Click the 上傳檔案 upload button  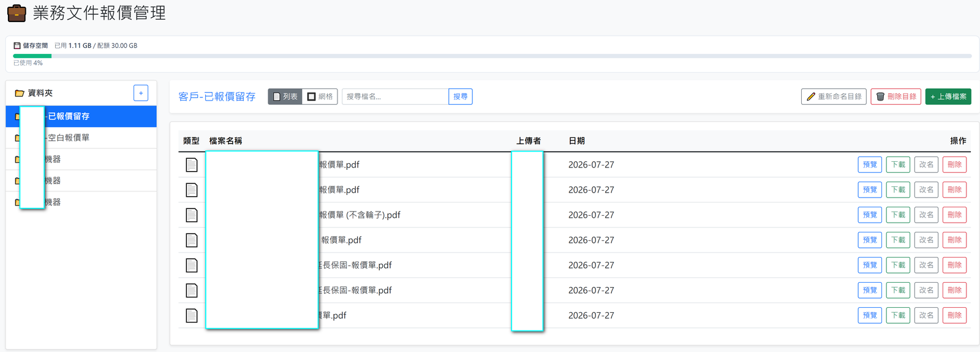tap(948, 97)
